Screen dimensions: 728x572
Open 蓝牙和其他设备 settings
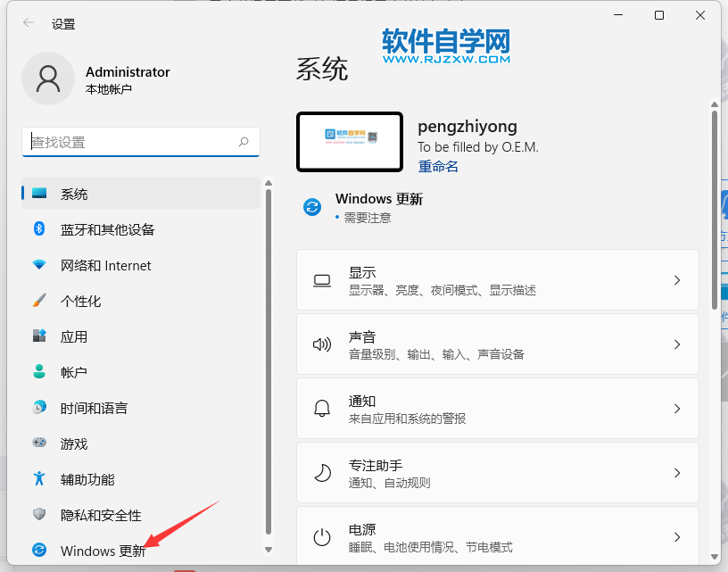141,229
